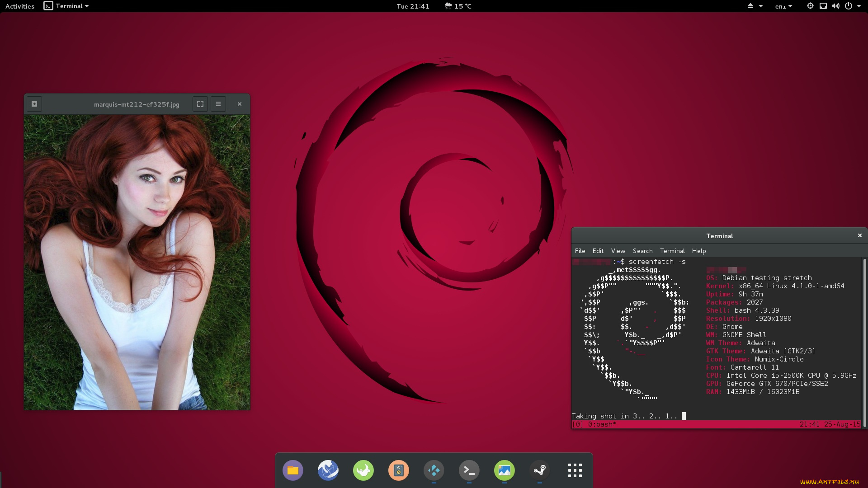Image resolution: width=868 pixels, height=488 pixels.
Task: Launch Steam from the dock
Action: [x=540, y=470]
